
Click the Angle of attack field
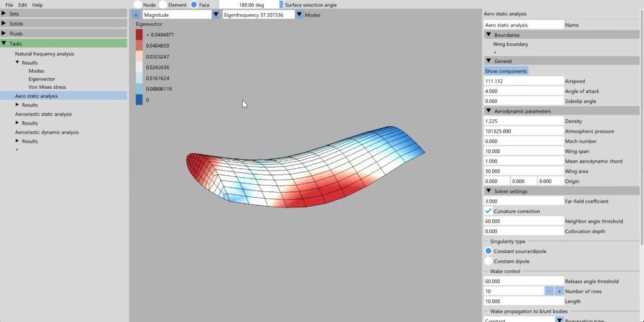click(524, 91)
